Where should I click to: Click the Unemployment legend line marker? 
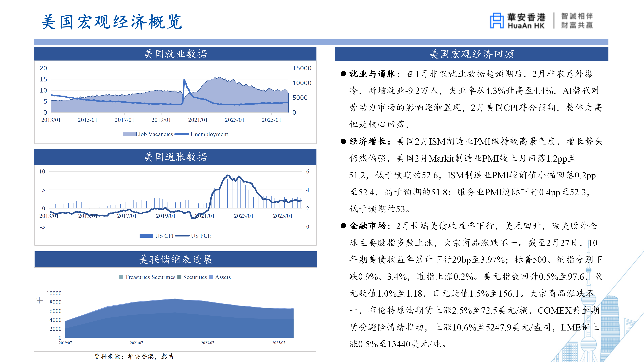182,134
